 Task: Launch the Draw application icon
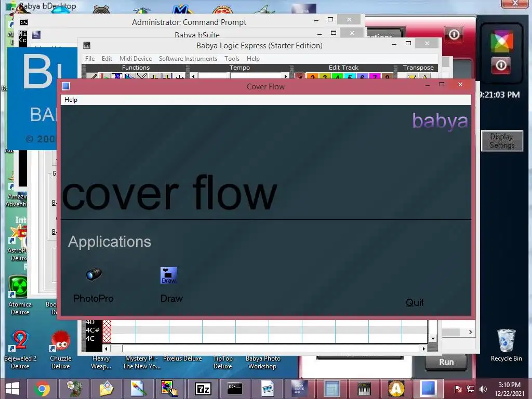coord(169,275)
